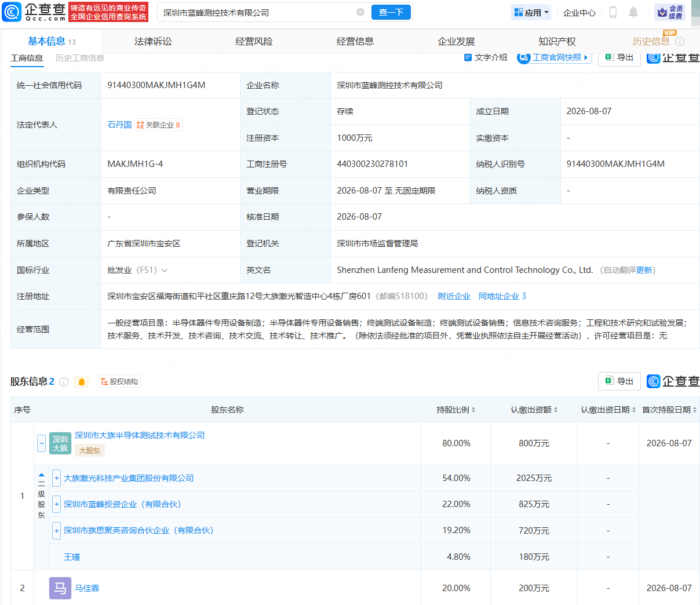This screenshot has width=700, height=605.
Task: Collapse the 二级股东 section arrow
Action: [x=41, y=475]
